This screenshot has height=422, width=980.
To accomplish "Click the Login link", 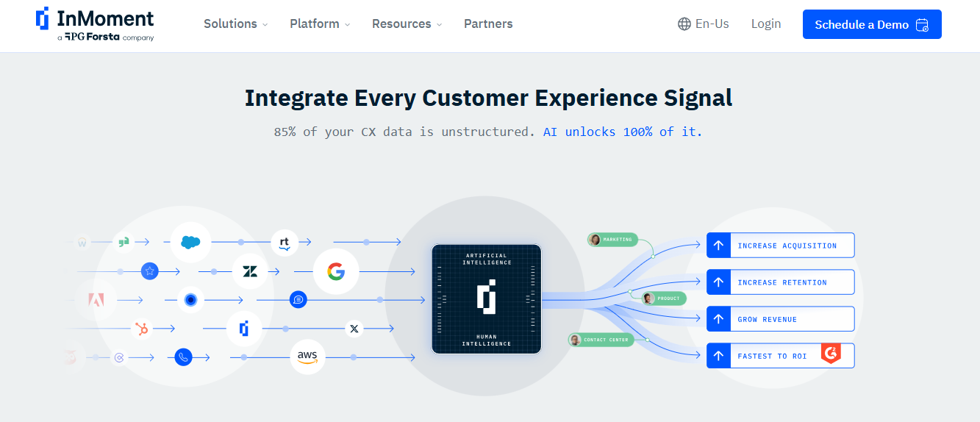I will click(766, 24).
